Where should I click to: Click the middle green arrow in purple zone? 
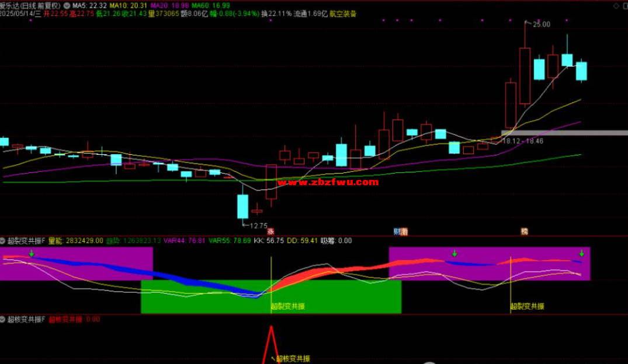point(454,253)
